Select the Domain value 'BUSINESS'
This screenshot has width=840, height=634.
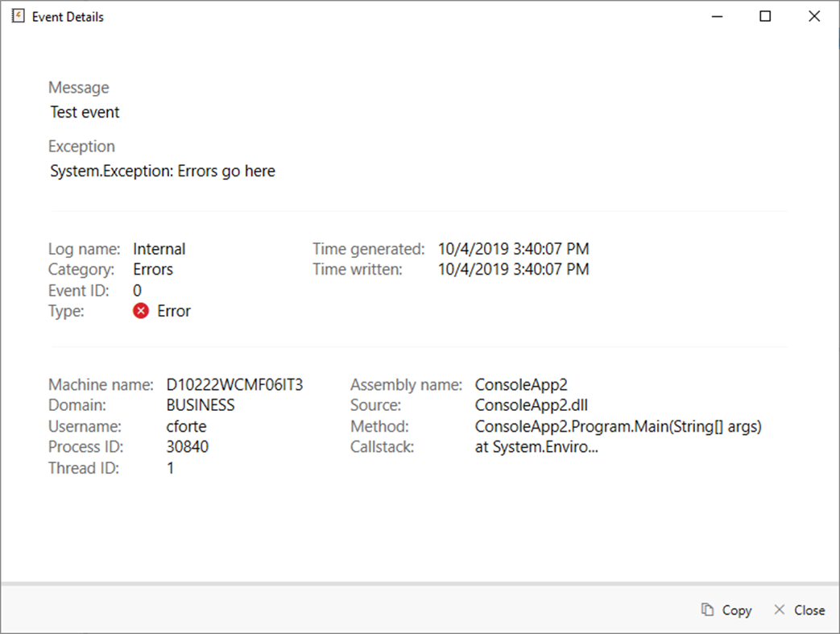pyautogui.click(x=200, y=405)
